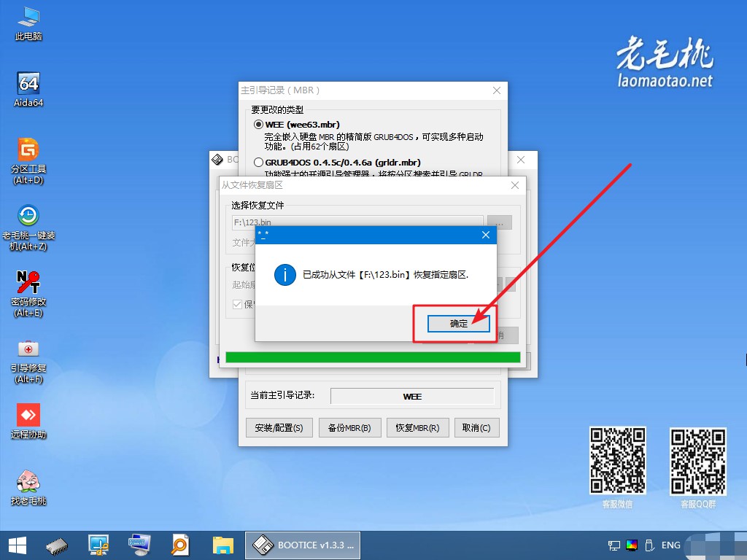Click the USB device tray icon
The width and height of the screenshot is (747, 560).
pos(649,545)
